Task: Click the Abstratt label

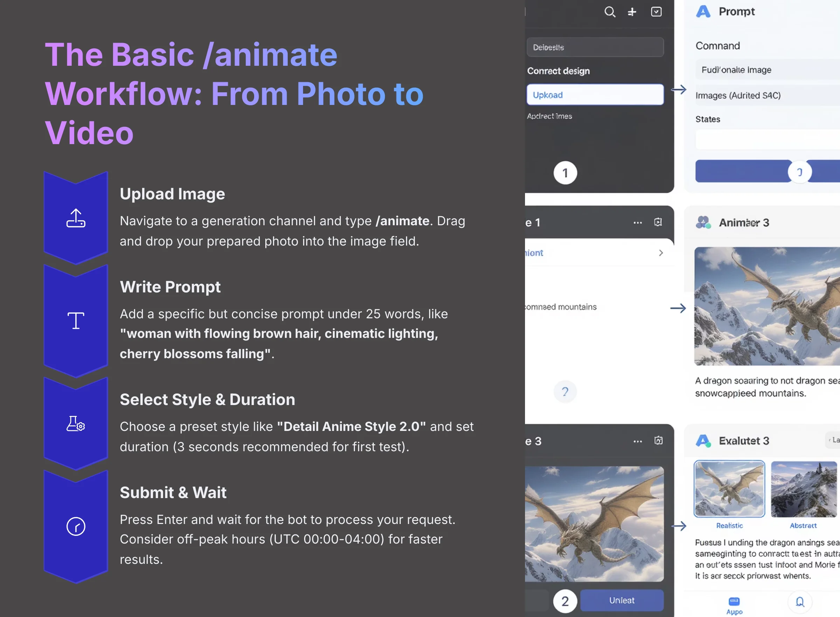Action: [x=803, y=525]
